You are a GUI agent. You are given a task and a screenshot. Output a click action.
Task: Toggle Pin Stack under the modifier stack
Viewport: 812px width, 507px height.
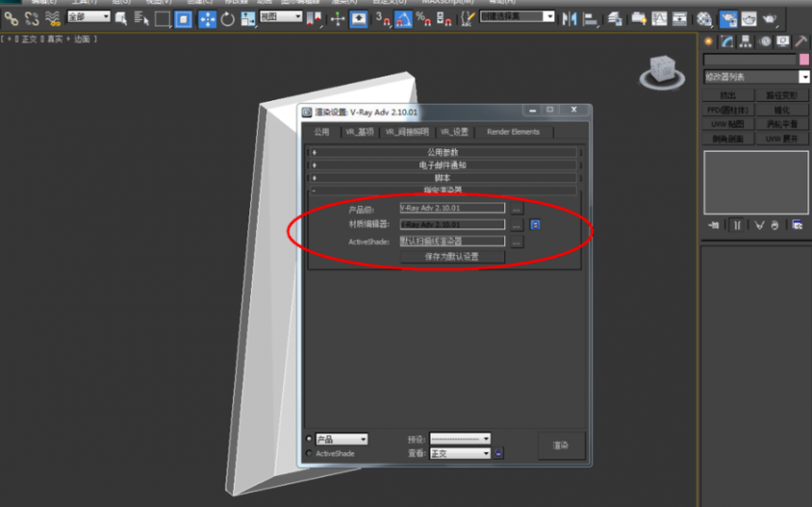714,226
